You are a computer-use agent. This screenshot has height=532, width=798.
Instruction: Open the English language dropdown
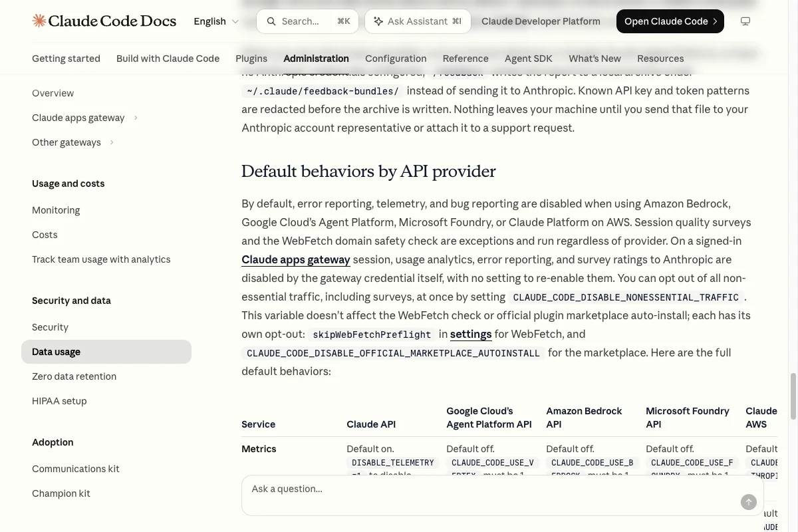click(x=216, y=21)
